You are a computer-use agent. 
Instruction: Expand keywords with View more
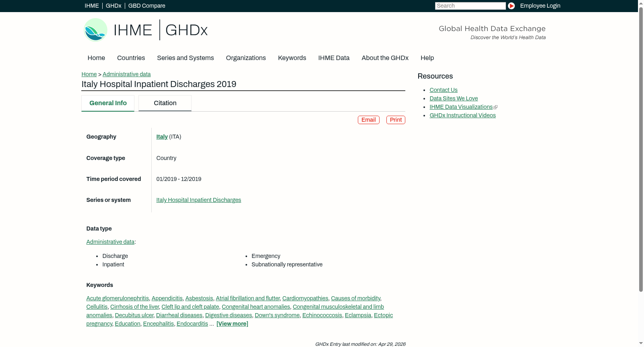232,324
